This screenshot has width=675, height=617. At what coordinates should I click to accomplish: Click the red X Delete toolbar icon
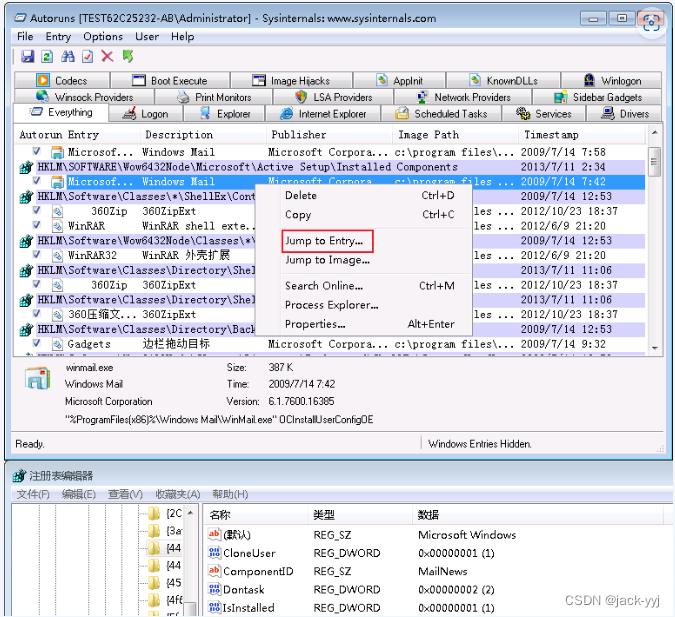[107, 56]
